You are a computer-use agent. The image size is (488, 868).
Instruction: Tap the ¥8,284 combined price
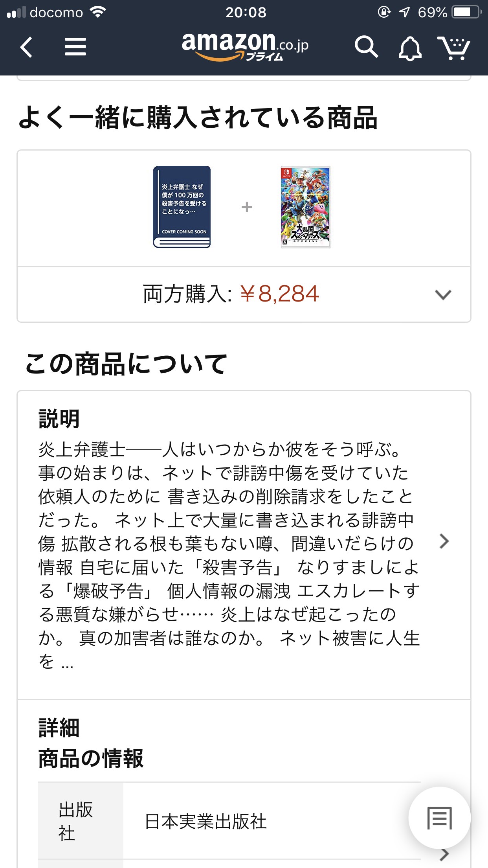coord(279,294)
